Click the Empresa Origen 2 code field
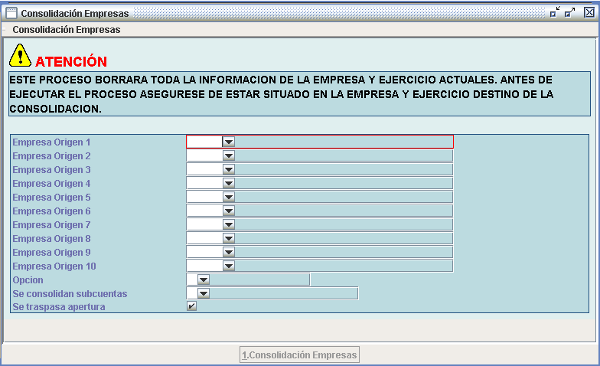The width and height of the screenshot is (600, 366). click(x=205, y=156)
